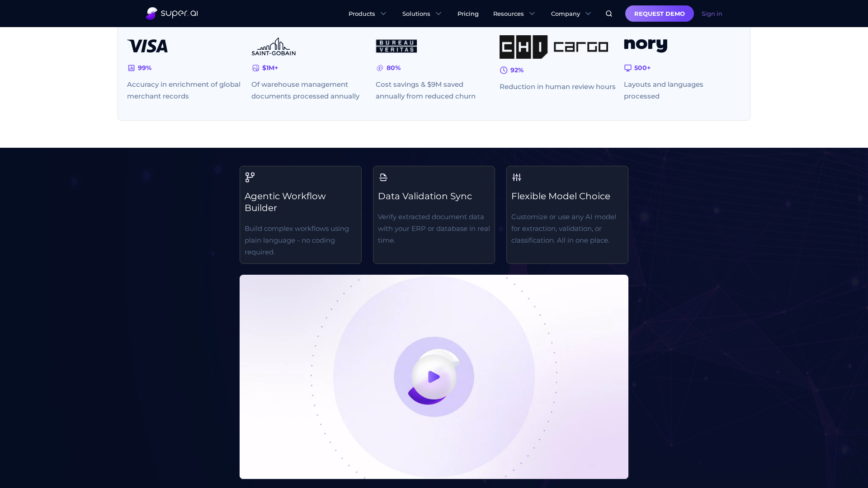
Task: Click the Bureau Veritas logo
Action: click(x=396, y=46)
